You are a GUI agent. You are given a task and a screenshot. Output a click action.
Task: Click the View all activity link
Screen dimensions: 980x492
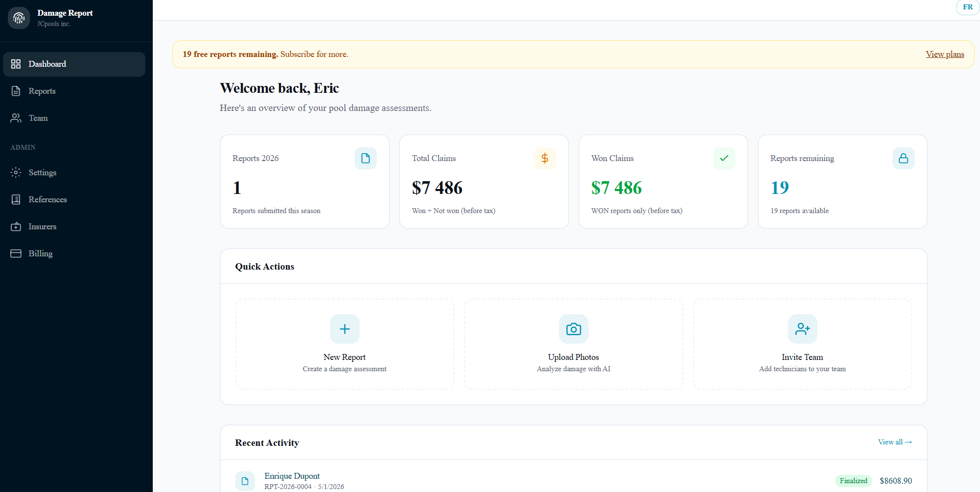tap(895, 442)
